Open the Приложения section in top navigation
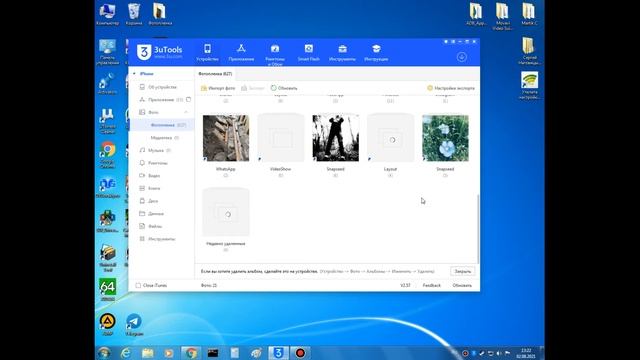Viewport: 640px width, 360px height. tap(241, 53)
